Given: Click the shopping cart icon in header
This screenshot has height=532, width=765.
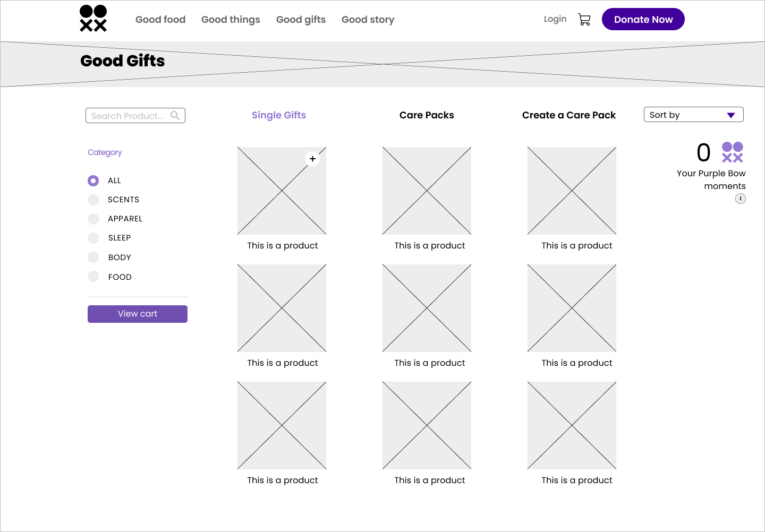Looking at the screenshot, I should coord(584,20).
